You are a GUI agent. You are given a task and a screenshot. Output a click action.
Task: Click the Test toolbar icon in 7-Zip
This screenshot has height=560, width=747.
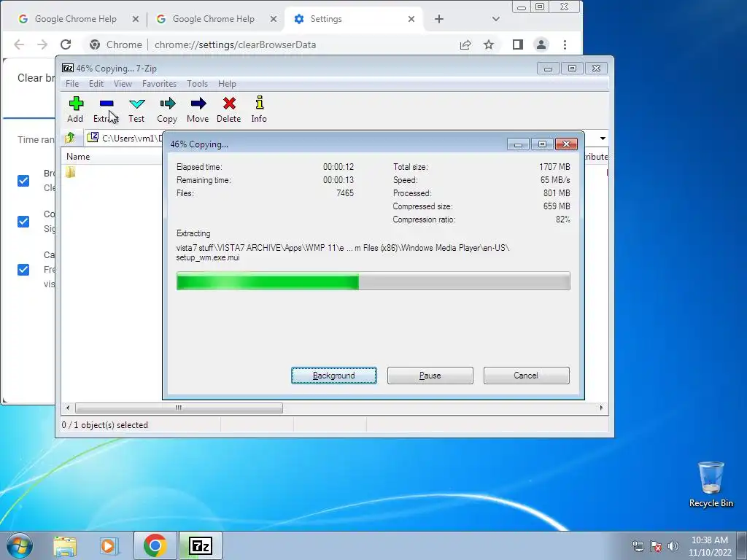pos(136,109)
